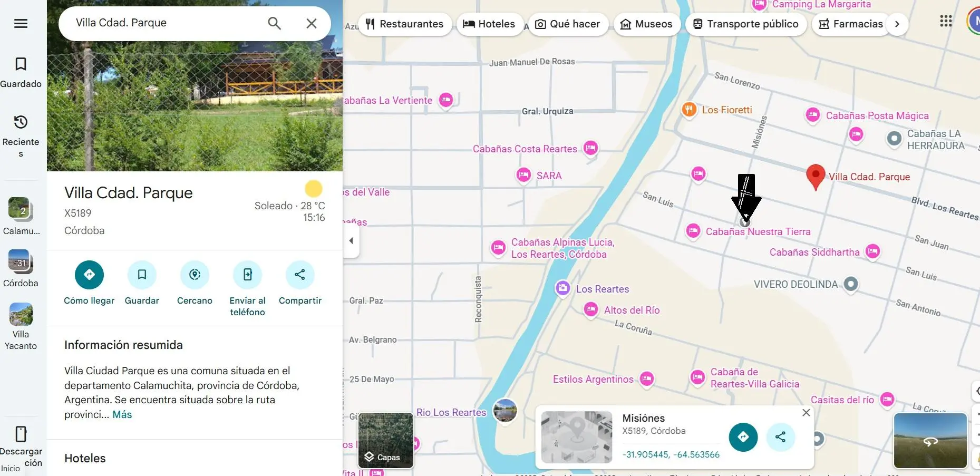Expand summary with Más link

click(122, 415)
